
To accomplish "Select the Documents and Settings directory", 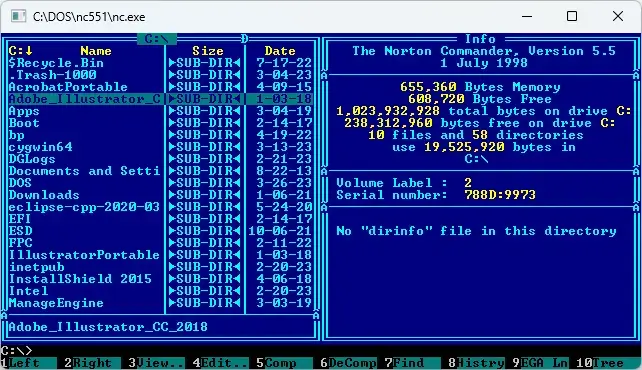I will 84,171.
